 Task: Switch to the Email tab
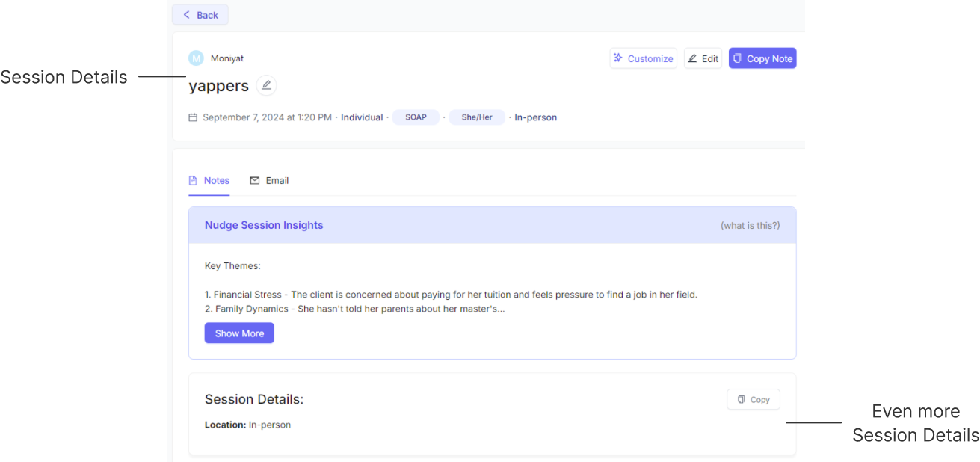(269, 179)
